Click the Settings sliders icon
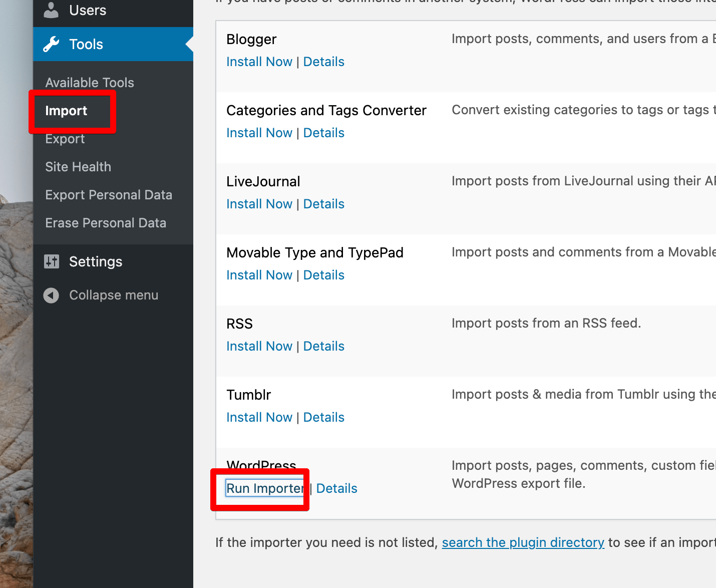Screen dimensions: 716x588 (51, 261)
